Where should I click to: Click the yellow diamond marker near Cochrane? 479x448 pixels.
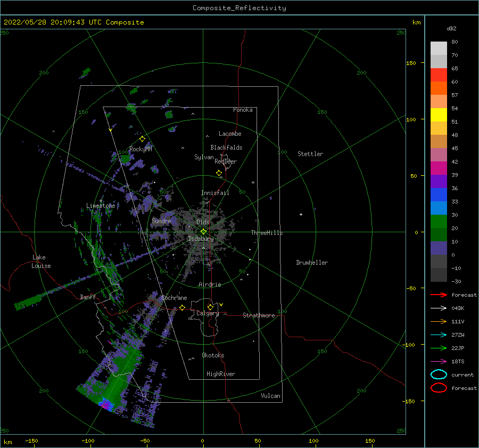pos(182,307)
